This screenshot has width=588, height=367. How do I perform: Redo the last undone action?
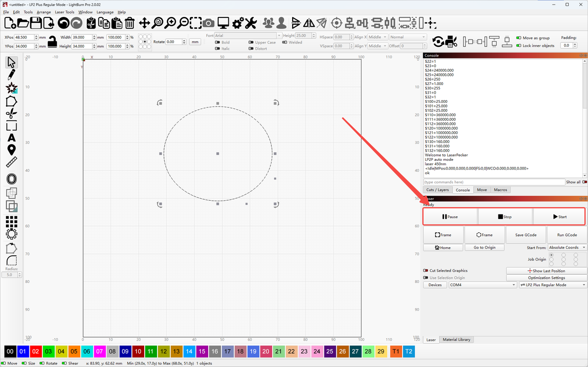pos(76,23)
